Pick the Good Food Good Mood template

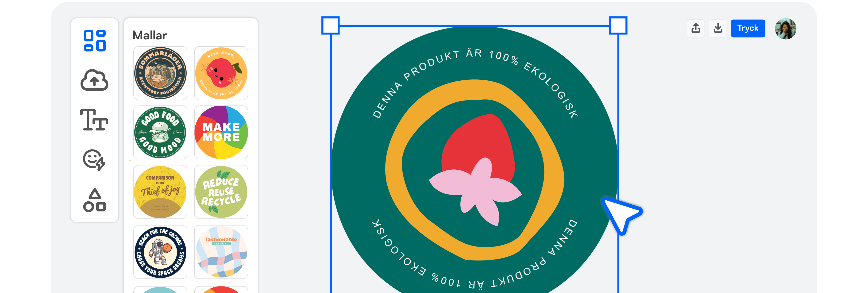pos(160,132)
